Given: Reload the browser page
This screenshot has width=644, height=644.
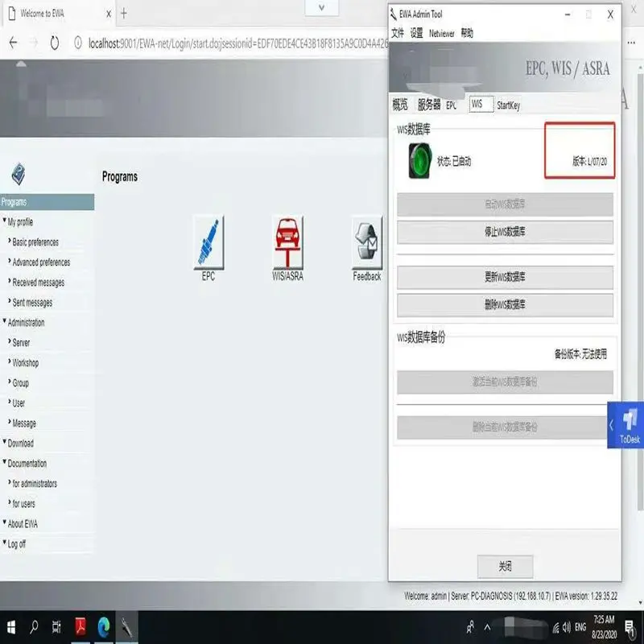Looking at the screenshot, I should pyautogui.click(x=54, y=43).
